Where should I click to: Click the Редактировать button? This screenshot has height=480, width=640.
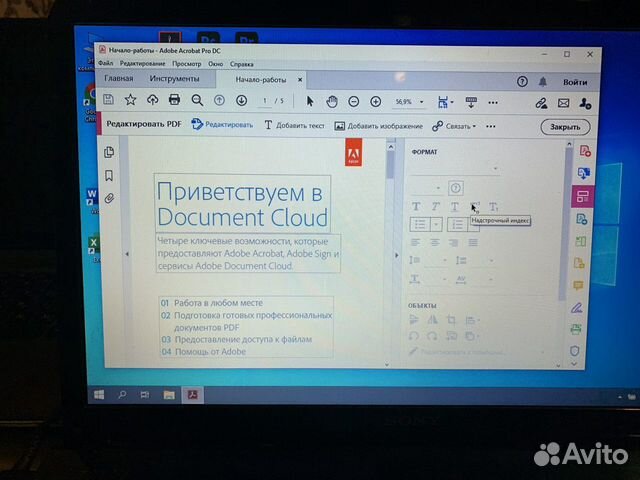(222, 124)
